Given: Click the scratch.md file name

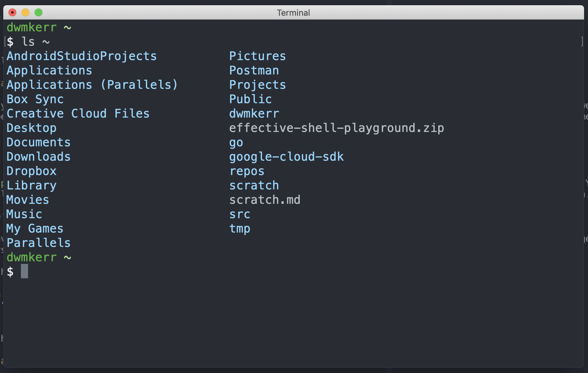Looking at the screenshot, I should [x=265, y=200].
